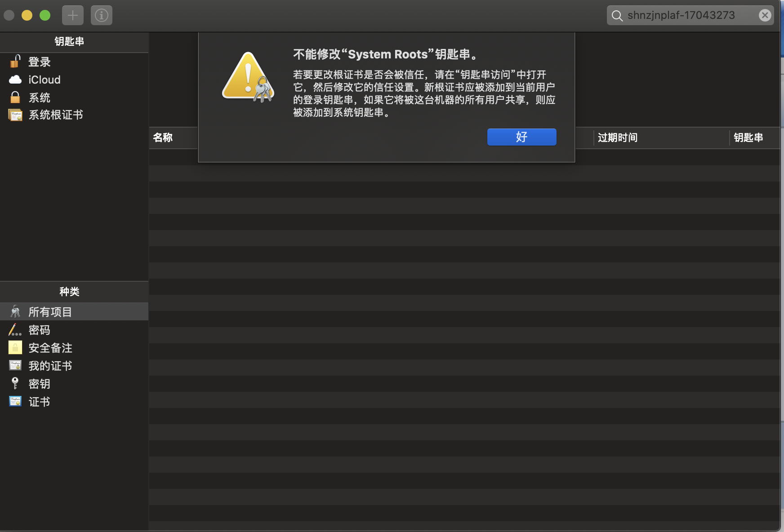
Task: Dismiss the System Roots warning with 好
Action: click(x=521, y=137)
